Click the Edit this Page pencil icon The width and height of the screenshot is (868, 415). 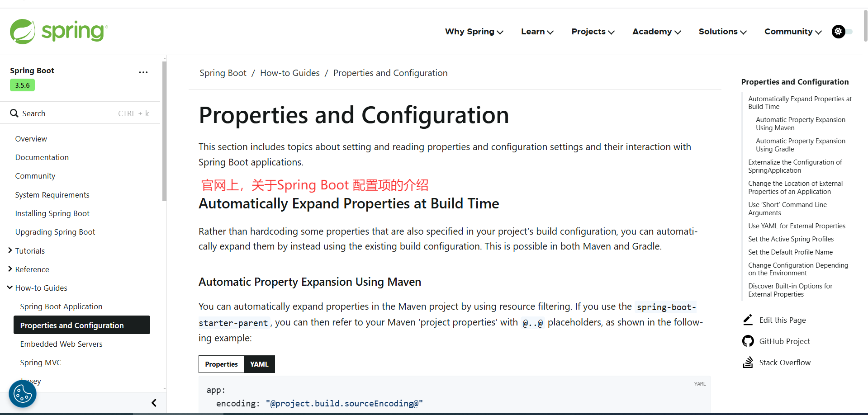coord(748,320)
